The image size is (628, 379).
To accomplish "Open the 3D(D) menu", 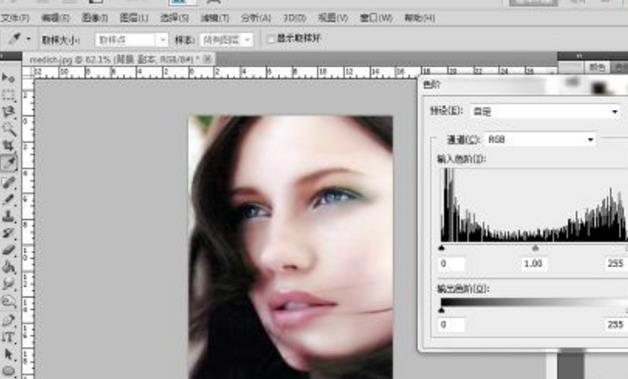I will (x=295, y=18).
